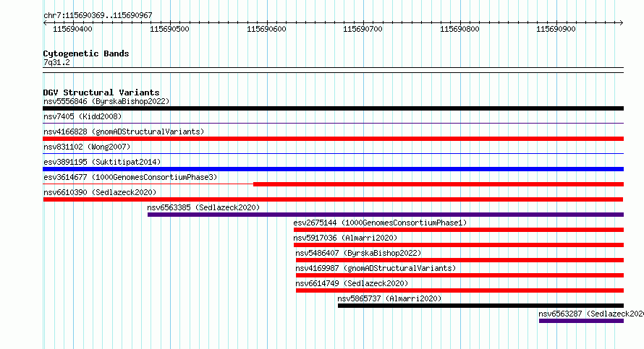Open nsv6614749 (Sedlazeck2020) label
The image size is (644, 349).
tap(352, 283)
